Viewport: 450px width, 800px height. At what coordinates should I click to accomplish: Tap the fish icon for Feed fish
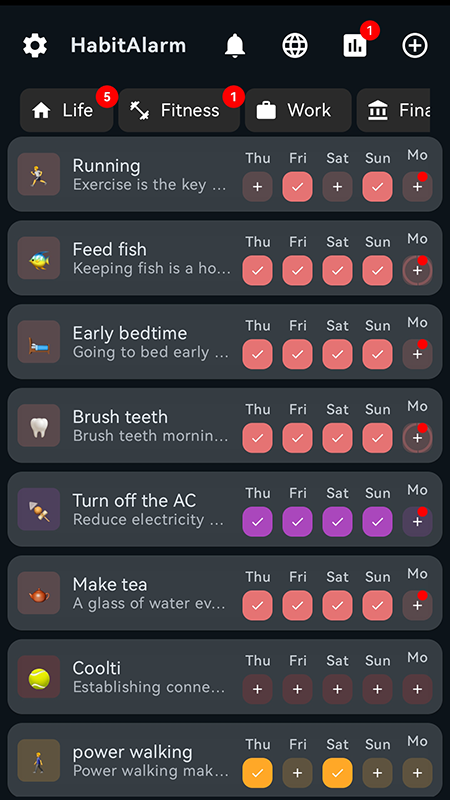coord(39,258)
